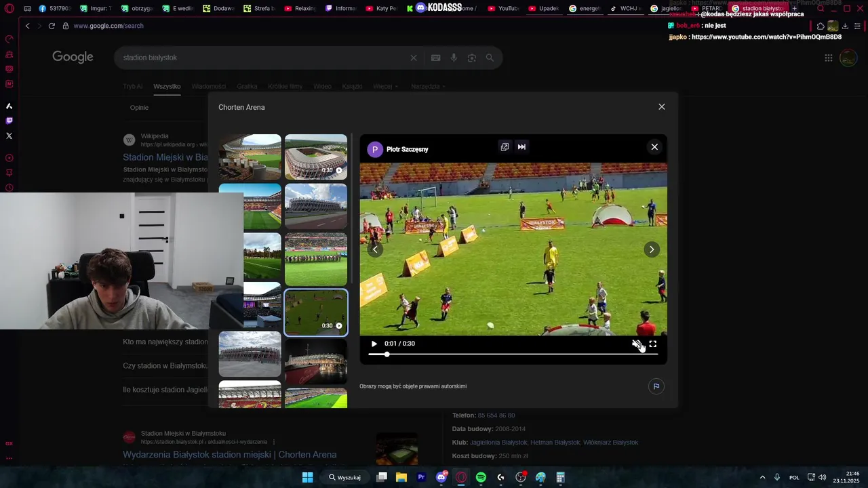Switch to Tryb AI tab
The image size is (868, 488).
[x=133, y=87]
